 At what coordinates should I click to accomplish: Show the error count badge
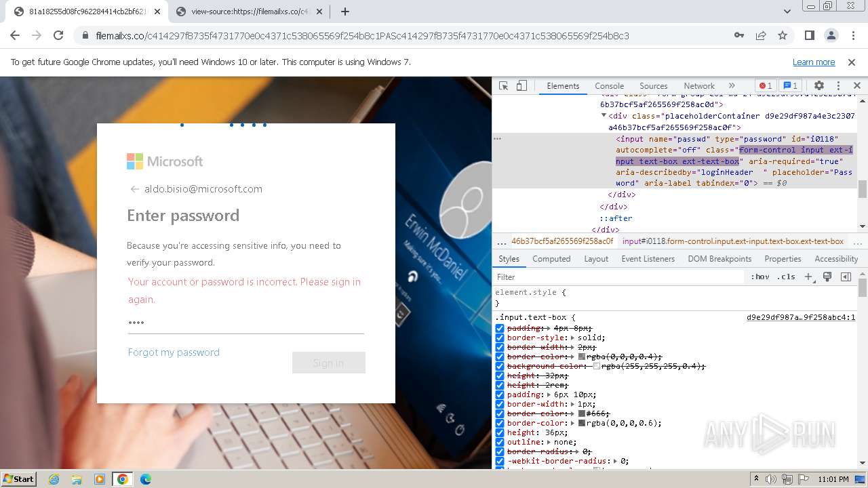pos(766,86)
